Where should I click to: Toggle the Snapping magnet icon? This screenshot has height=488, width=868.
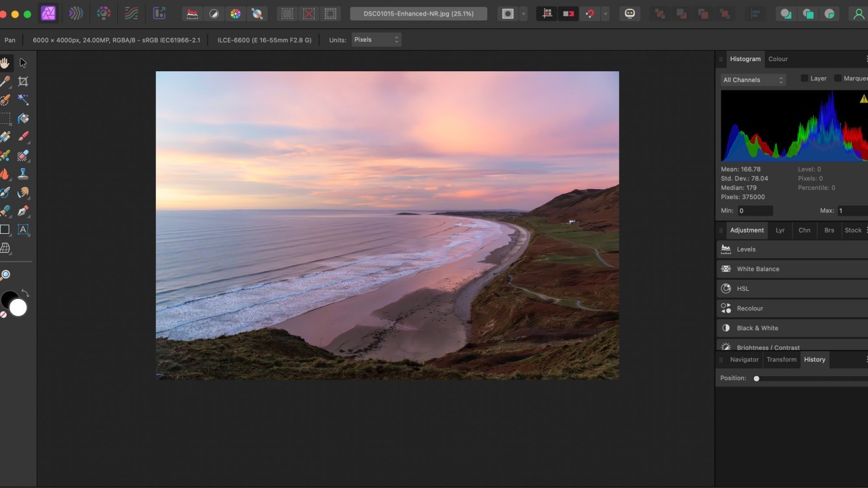pyautogui.click(x=590, y=14)
